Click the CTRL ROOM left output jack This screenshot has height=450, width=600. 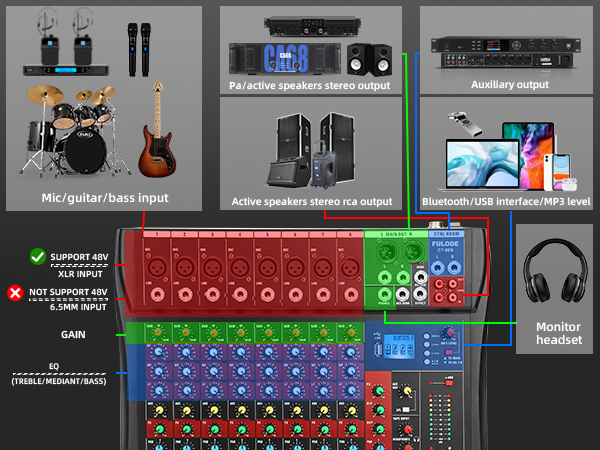pyautogui.click(x=438, y=267)
